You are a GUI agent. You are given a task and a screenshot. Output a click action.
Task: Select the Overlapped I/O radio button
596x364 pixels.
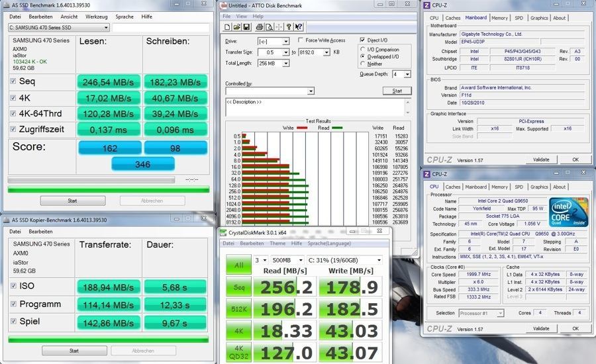point(363,57)
